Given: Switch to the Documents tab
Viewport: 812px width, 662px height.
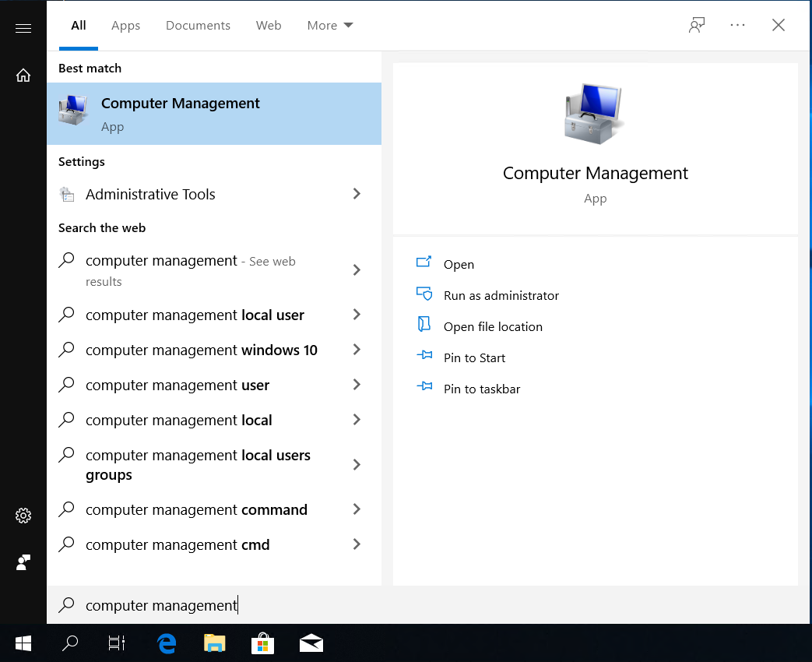Looking at the screenshot, I should (198, 25).
